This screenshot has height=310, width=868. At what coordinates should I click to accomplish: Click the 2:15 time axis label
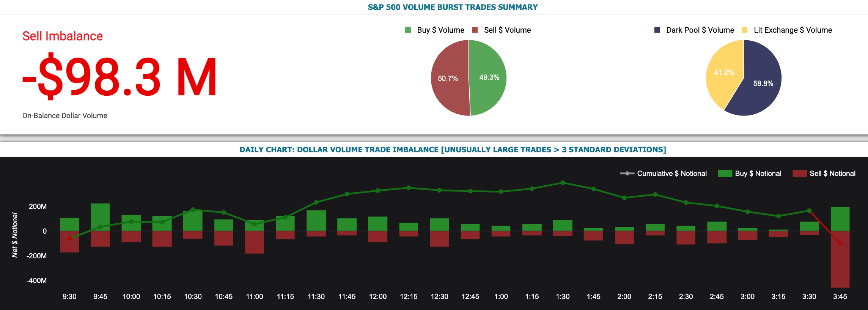click(655, 297)
